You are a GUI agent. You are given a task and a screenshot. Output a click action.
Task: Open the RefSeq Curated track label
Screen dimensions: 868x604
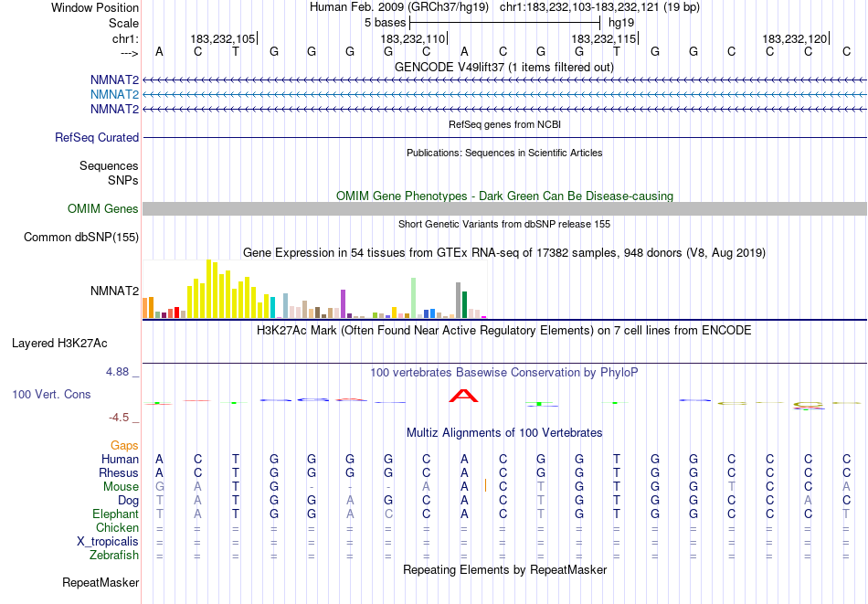point(97,137)
